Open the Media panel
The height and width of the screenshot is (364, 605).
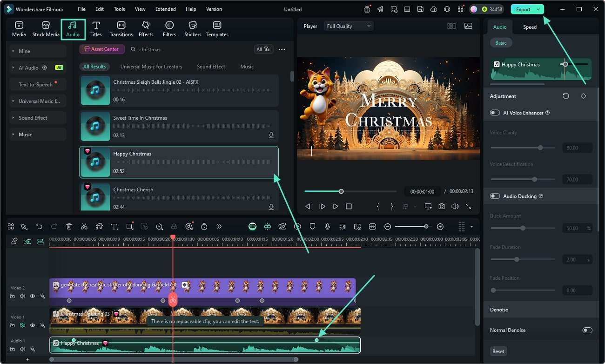19,29
